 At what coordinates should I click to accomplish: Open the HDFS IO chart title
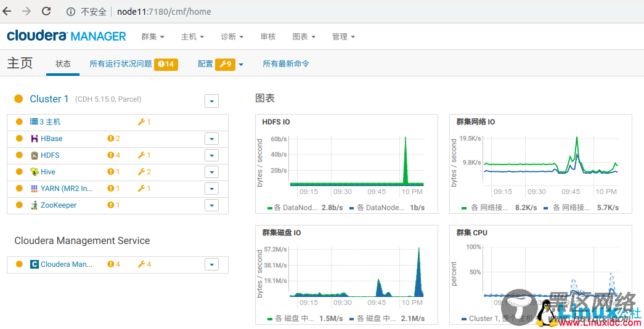[276, 122]
